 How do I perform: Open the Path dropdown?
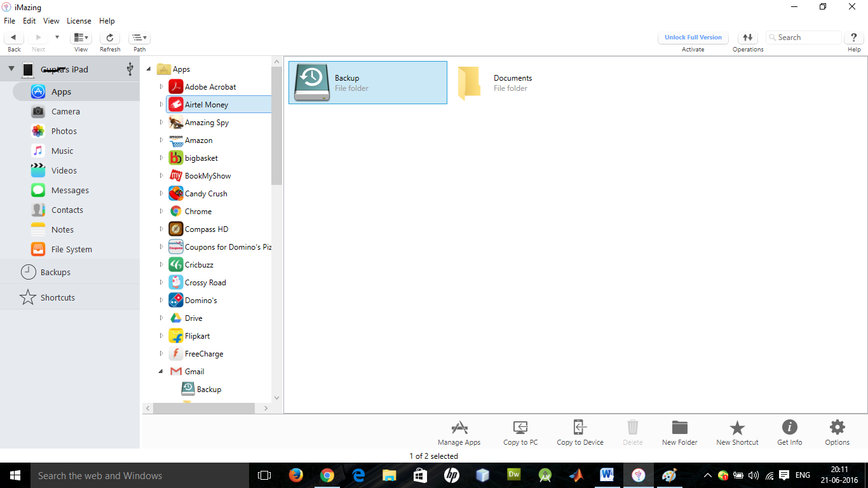click(140, 37)
